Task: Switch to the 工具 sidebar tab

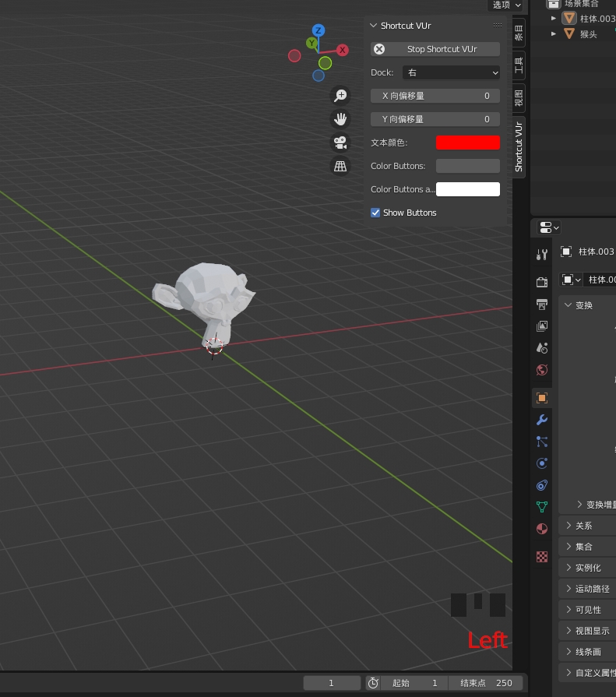Action: 519,65
